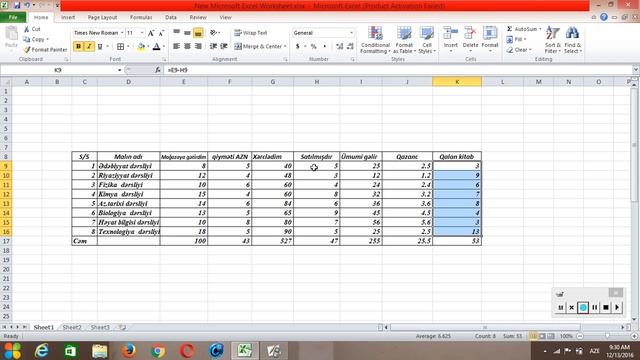Toggle Middle Align vertical alignment
The image size is (640, 360).
[187, 33]
